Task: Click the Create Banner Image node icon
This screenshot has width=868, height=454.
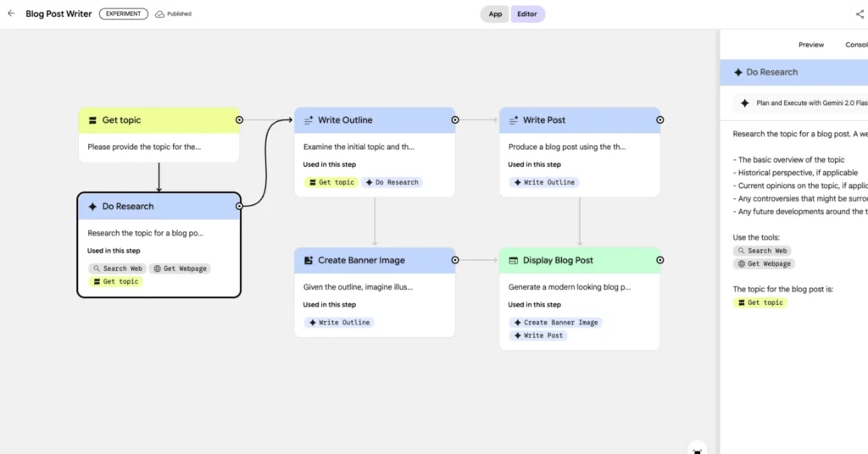Action: click(309, 260)
